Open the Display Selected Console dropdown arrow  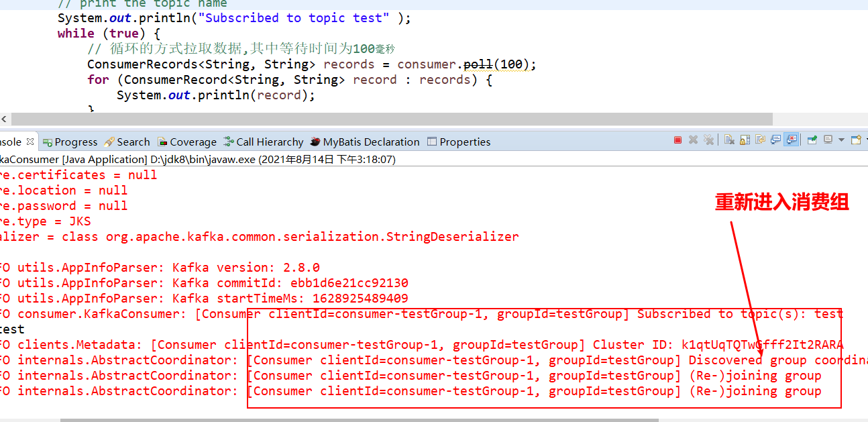841,140
